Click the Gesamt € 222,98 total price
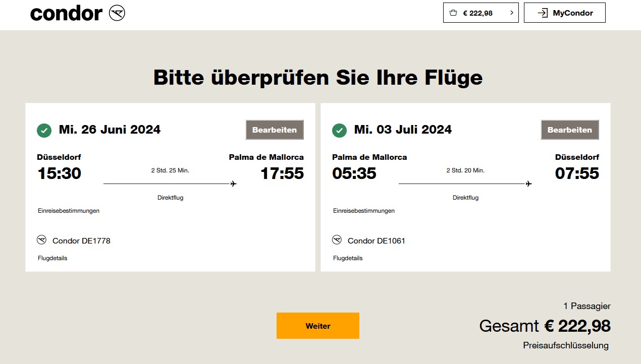The width and height of the screenshot is (641, 364). 545,326
